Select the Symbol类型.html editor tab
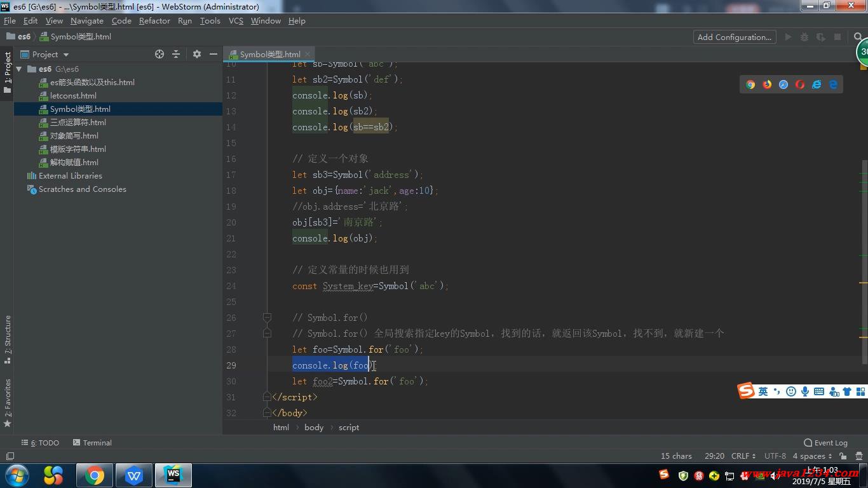 pyautogui.click(x=270, y=55)
